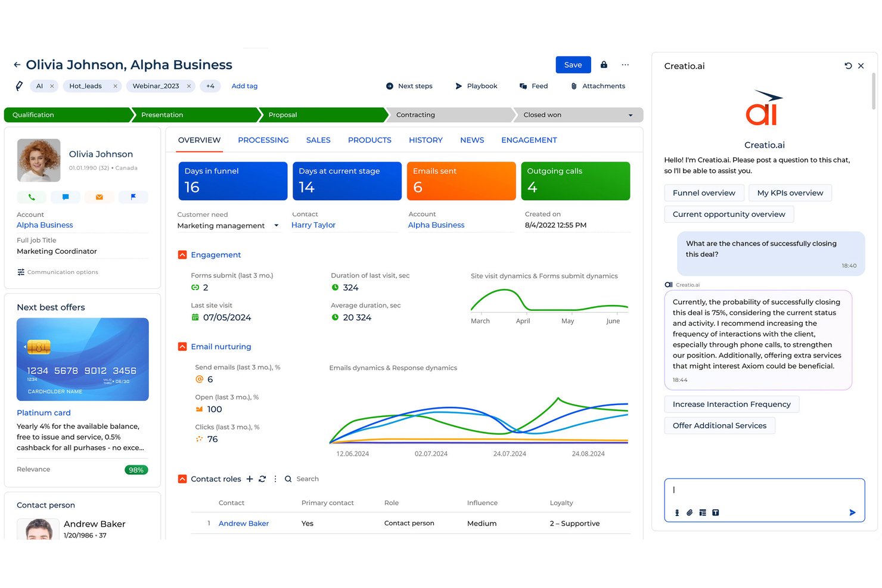The width and height of the screenshot is (882, 588).
Task: Remove the Webinar_2023 tag
Action: (x=189, y=86)
